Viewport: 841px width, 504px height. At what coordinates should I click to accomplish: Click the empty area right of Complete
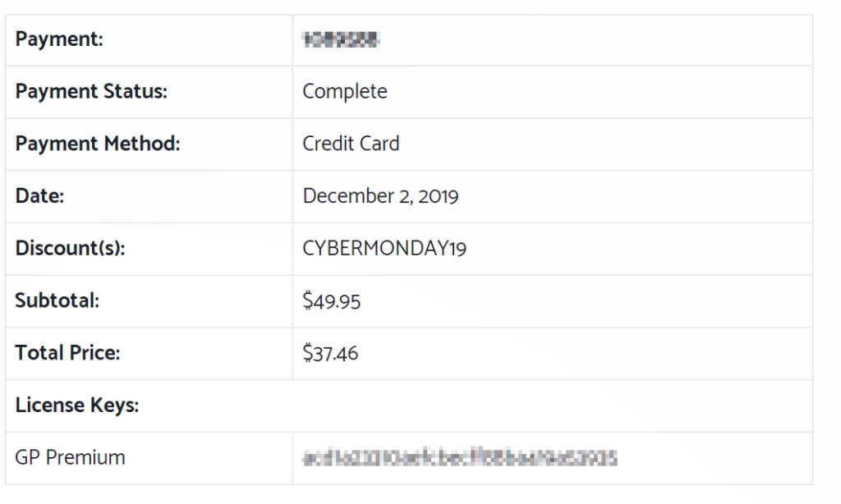(x=600, y=92)
